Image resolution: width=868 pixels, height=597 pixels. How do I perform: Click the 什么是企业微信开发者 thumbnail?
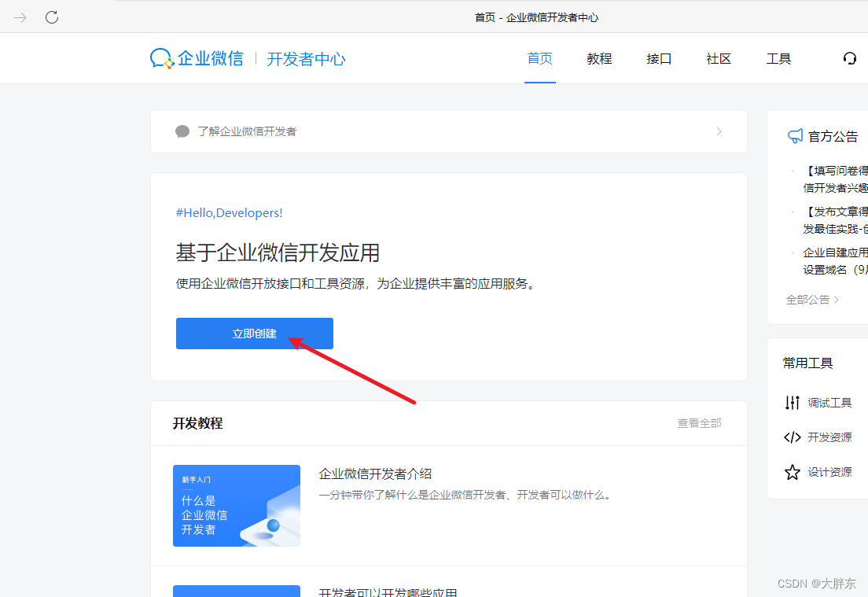237,506
